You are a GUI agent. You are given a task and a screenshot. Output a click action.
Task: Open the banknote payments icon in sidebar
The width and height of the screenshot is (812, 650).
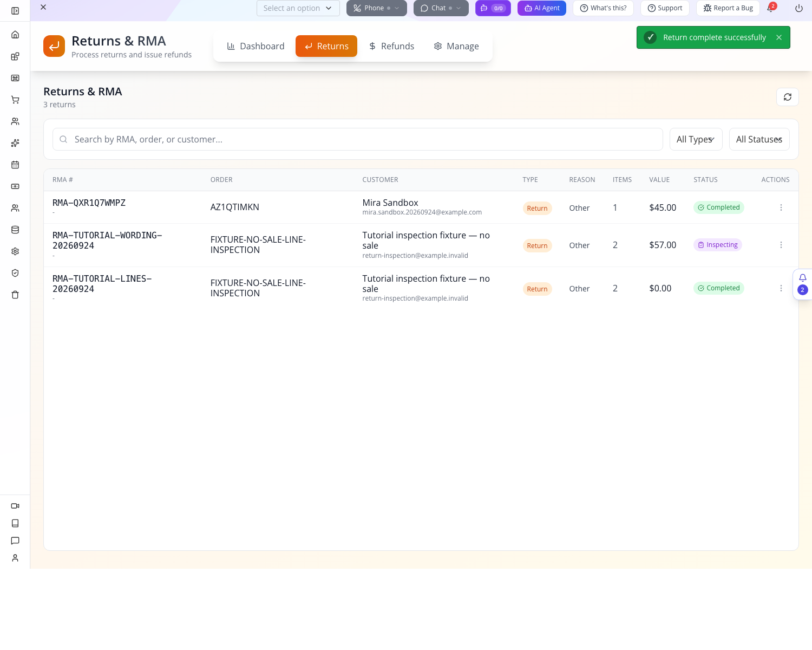tap(15, 186)
